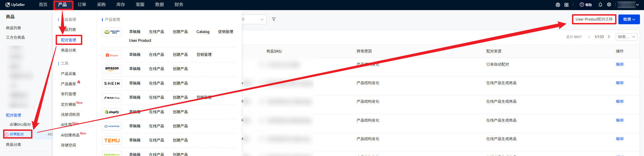Open the settings gear icon
Image resolution: width=644 pixels, height=156 pixels.
pos(609,5)
